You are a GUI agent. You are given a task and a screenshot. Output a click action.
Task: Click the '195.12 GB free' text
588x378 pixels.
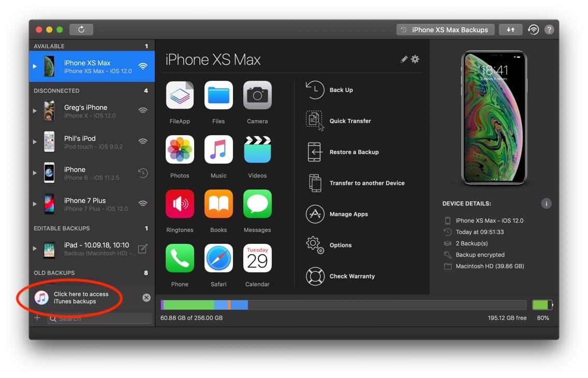[x=507, y=318]
